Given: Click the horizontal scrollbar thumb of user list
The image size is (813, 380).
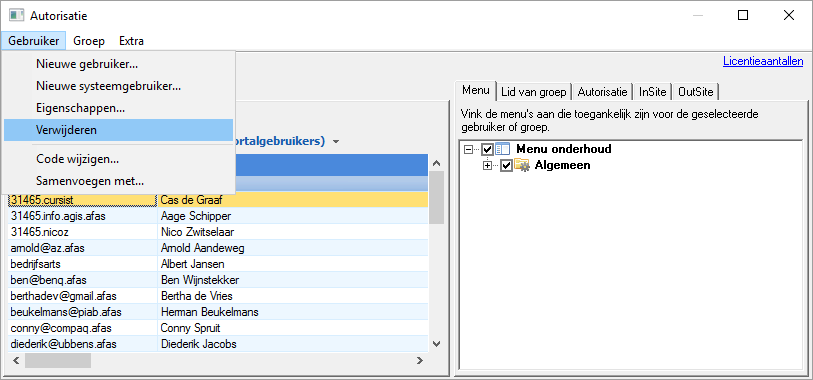Looking at the screenshot, I should click(58, 360).
